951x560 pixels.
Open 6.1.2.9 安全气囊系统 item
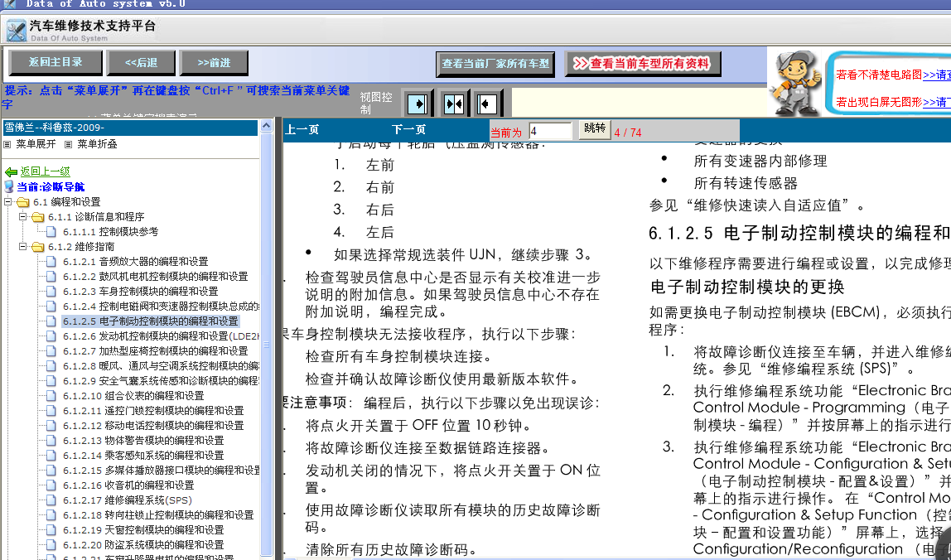click(x=162, y=380)
